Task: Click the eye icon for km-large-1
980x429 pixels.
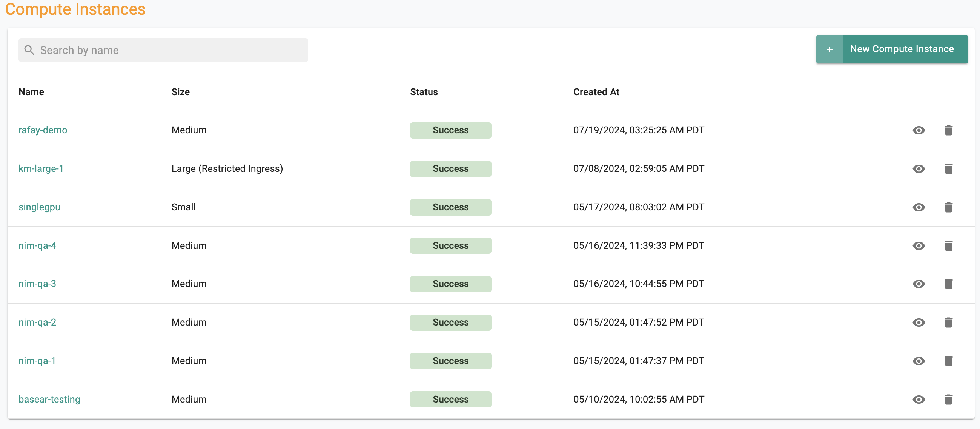Action: [x=919, y=169]
